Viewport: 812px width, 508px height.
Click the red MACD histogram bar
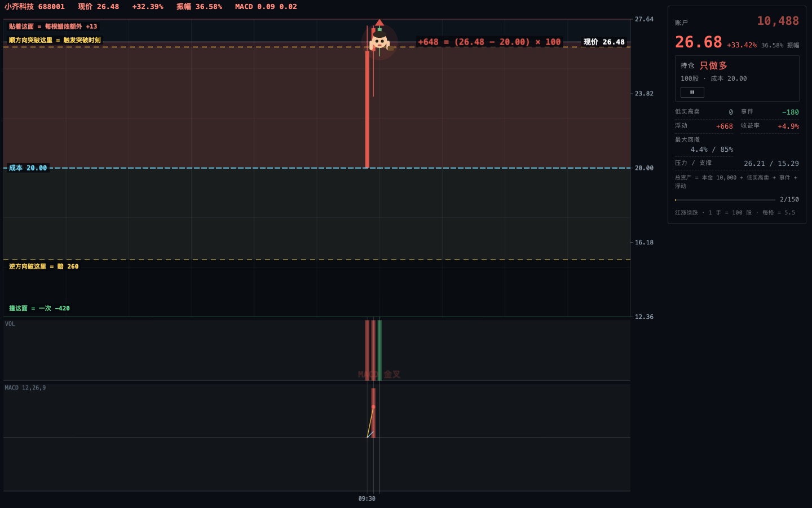373,413
